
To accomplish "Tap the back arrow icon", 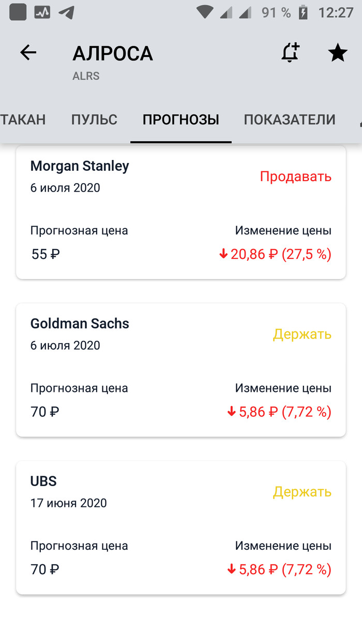I will click(28, 53).
